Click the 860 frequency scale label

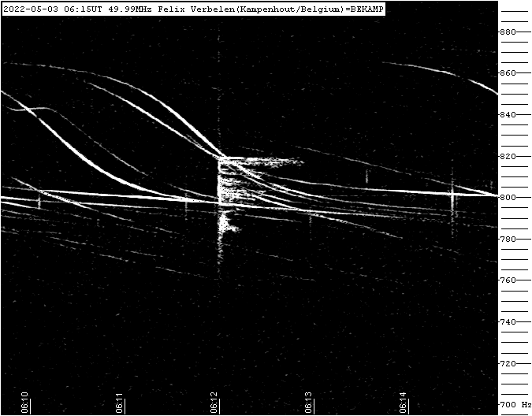pyautogui.click(x=508, y=73)
